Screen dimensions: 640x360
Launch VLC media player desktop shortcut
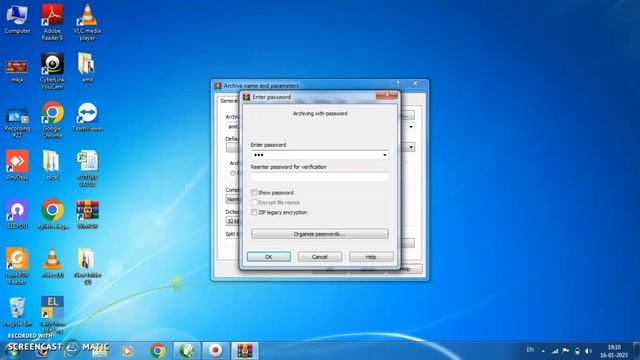coord(87,22)
